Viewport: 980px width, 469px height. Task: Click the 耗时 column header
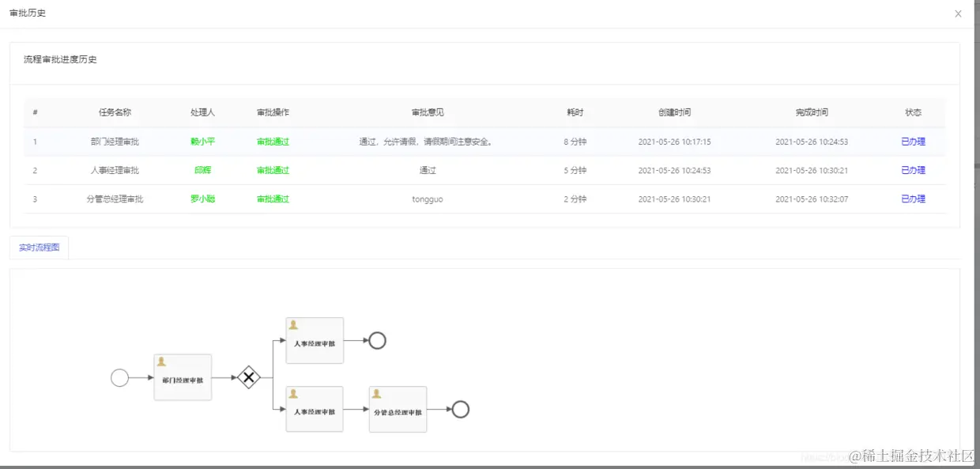[x=575, y=112]
